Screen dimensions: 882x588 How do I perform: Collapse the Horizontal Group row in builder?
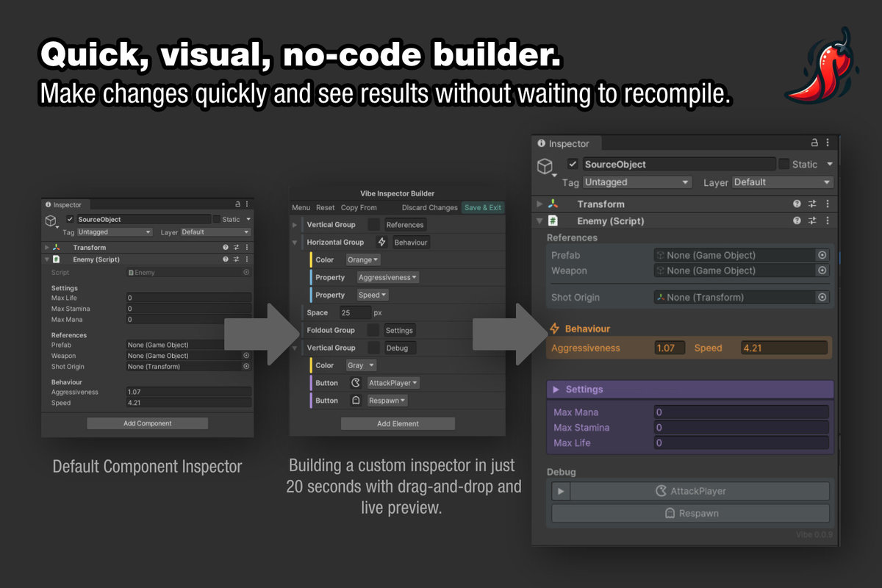tap(295, 242)
